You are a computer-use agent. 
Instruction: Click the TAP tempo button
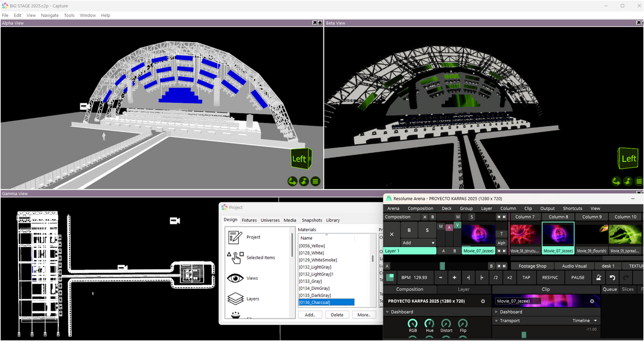526,278
